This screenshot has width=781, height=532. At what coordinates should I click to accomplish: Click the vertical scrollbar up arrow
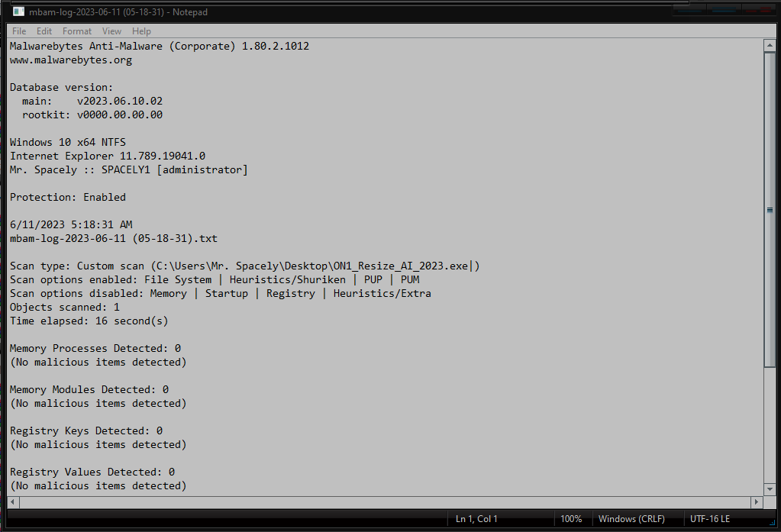pos(770,45)
